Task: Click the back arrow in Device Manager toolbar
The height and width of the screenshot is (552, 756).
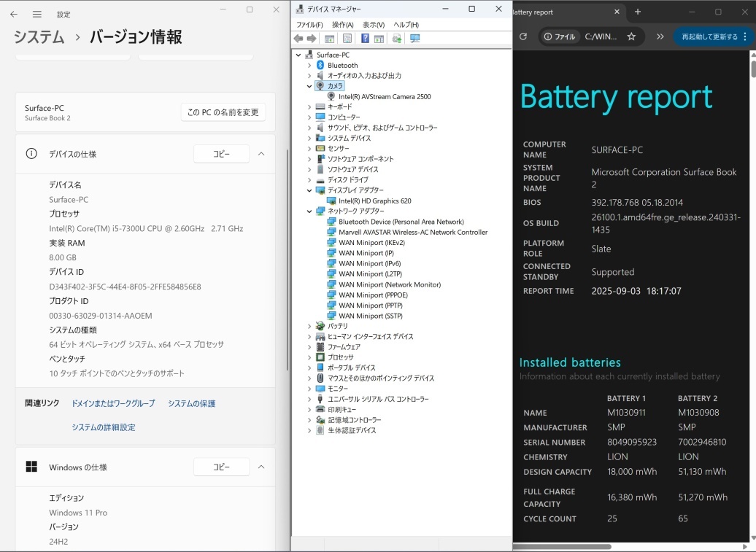Action: [298, 39]
